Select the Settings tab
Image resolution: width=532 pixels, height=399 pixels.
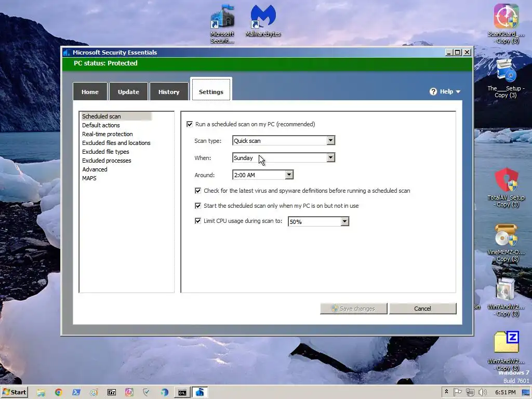[211, 89]
